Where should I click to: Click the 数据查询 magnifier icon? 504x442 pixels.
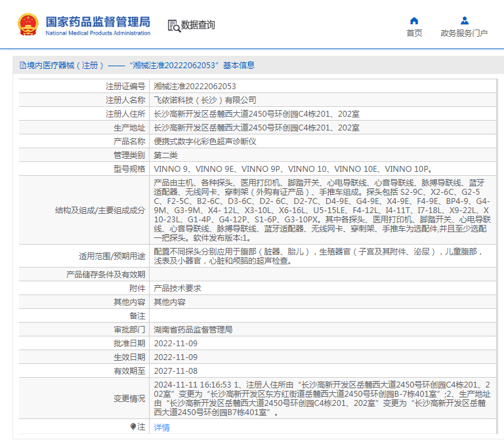[174, 26]
